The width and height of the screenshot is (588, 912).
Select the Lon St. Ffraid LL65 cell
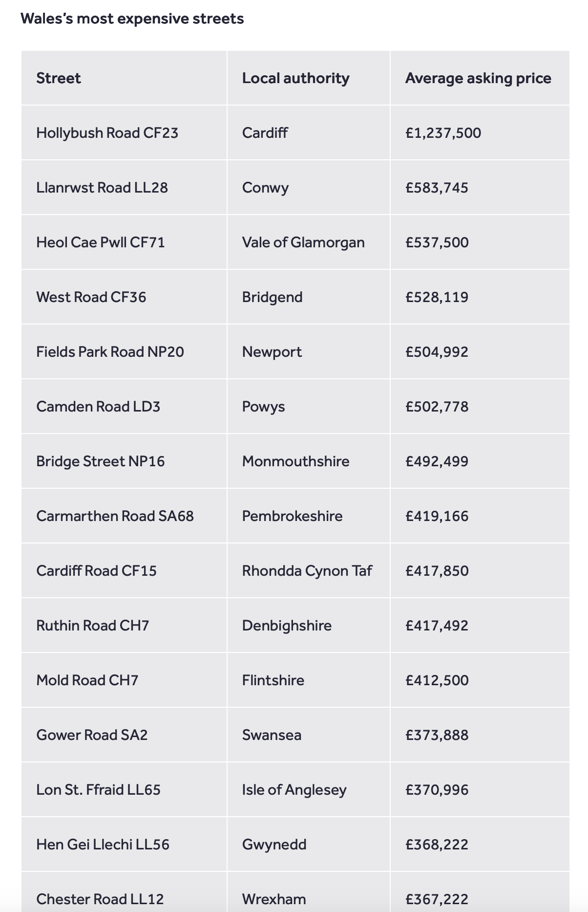point(98,790)
